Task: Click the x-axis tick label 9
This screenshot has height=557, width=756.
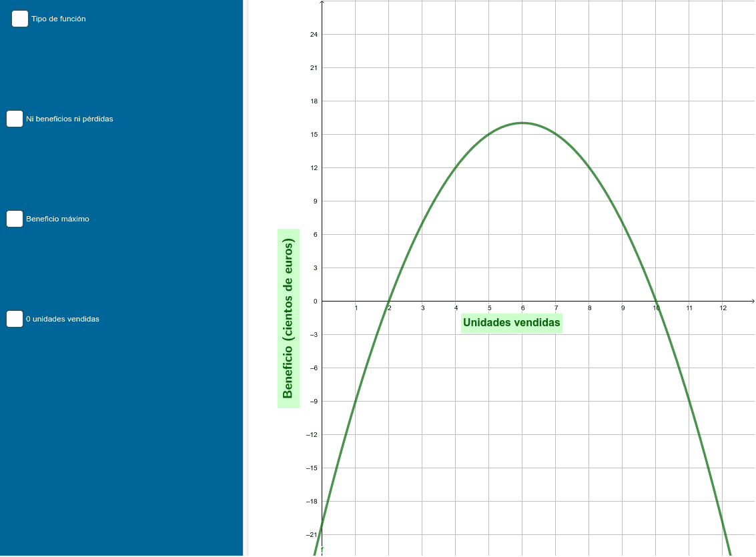Action: 623,308
